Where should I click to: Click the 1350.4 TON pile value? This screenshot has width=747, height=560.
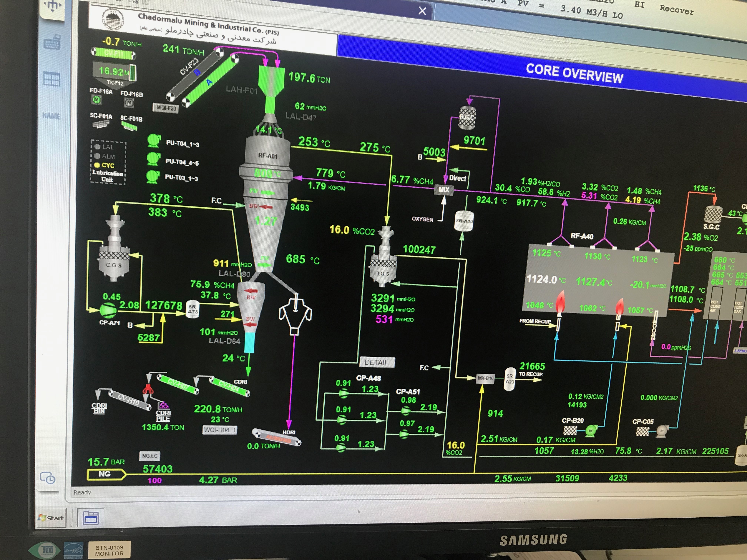(163, 427)
